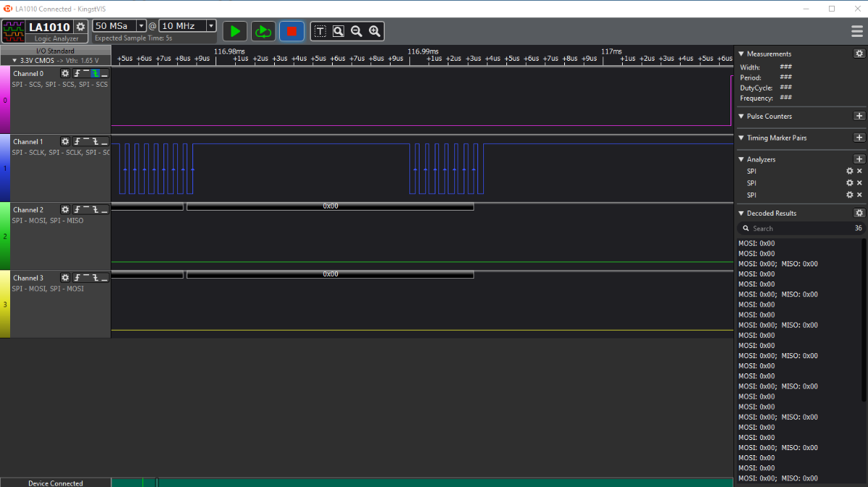Open LA1010 device settings gear

81,27
